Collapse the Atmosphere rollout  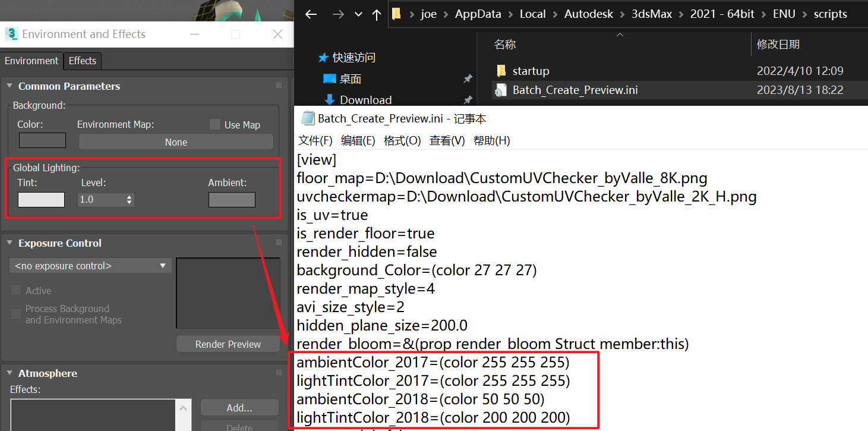coord(10,373)
